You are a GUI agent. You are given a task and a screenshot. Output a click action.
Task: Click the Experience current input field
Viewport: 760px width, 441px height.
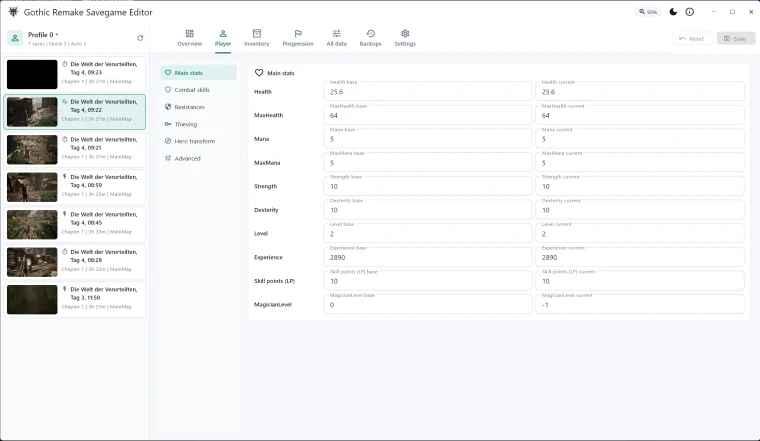pos(639,257)
